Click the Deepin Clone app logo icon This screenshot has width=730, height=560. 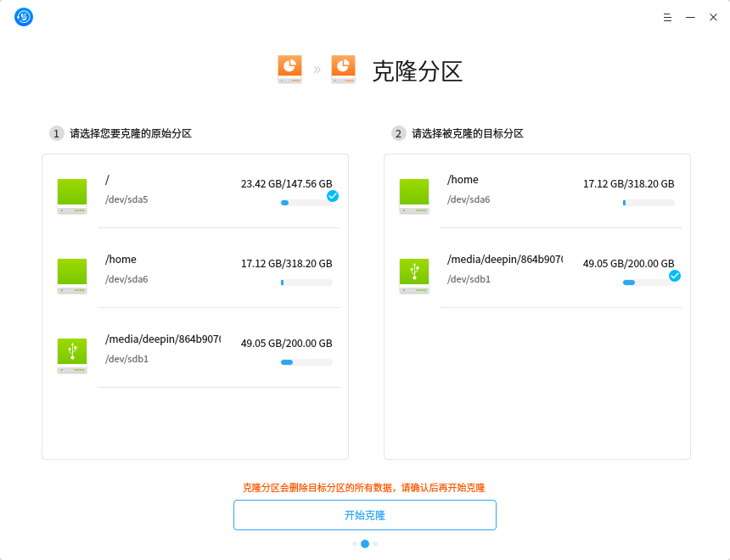[24, 17]
